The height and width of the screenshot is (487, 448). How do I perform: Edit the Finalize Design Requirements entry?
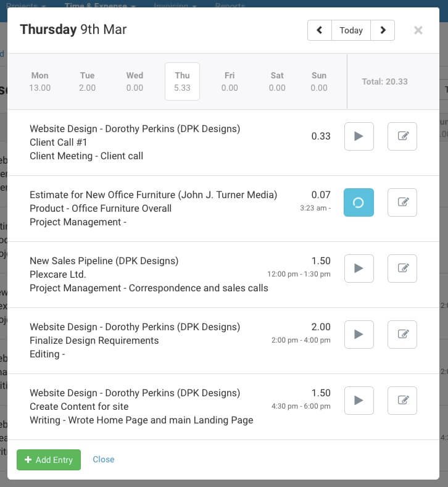402,335
